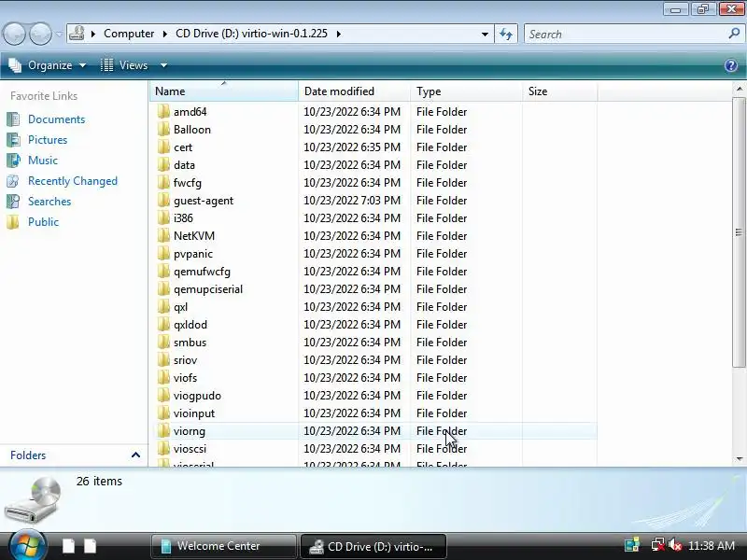Open address bar history dropdown
Viewport: 747px width, 560px height.
coord(485,35)
